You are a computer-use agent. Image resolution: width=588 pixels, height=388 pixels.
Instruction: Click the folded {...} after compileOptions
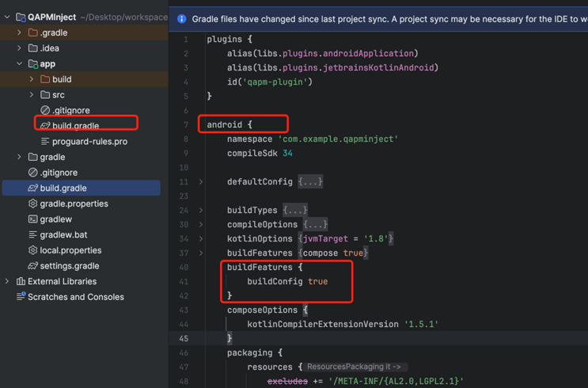point(317,225)
